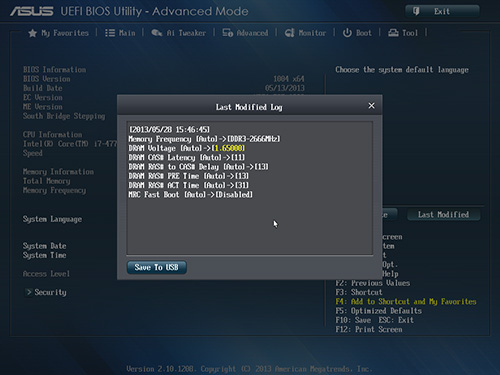Click Save To USB button
Image resolution: width=500 pixels, height=375 pixels.
156,267
